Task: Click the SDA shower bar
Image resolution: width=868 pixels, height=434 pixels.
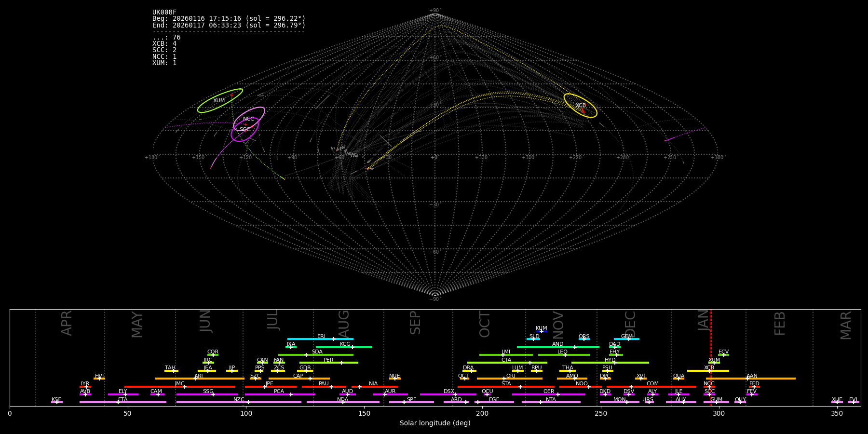Action: pos(316,355)
